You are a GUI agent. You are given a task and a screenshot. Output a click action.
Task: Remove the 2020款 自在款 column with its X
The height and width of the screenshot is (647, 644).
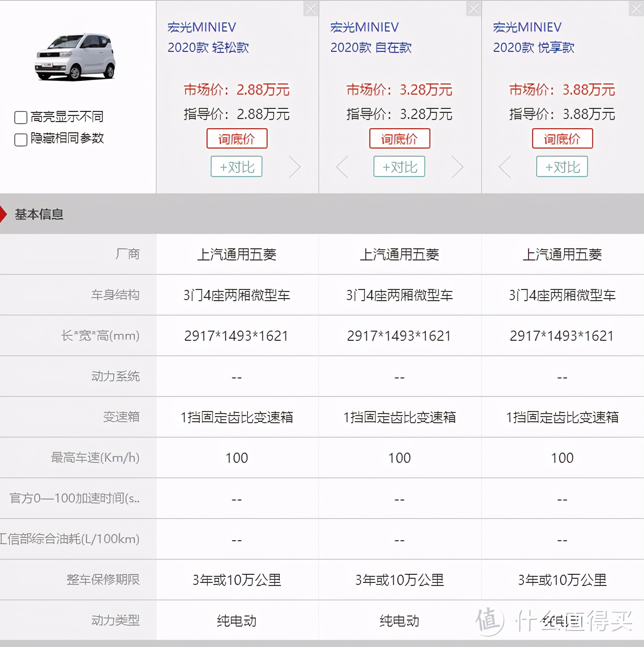(x=474, y=9)
